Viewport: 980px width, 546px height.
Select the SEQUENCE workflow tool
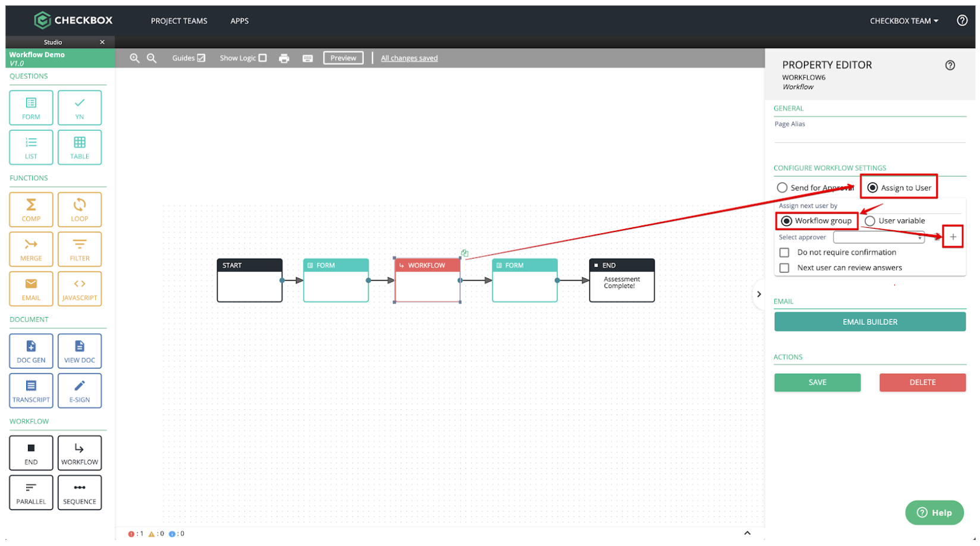80,492
